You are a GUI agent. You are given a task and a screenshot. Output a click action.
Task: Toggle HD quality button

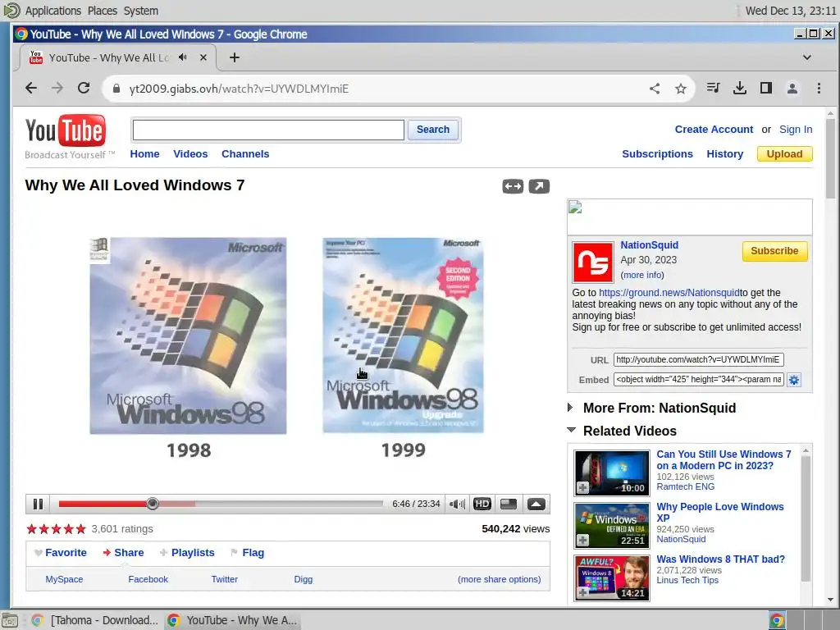(482, 504)
